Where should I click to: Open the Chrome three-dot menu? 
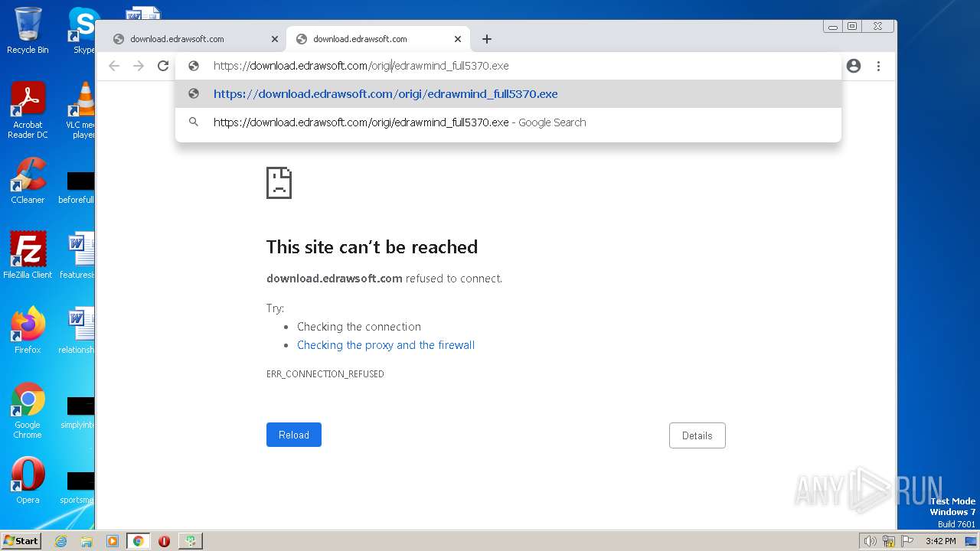click(x=878, y=66)
